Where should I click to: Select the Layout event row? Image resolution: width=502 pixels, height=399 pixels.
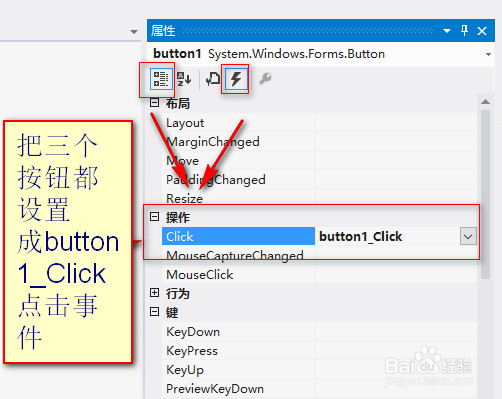pyautogui.click(x=319, y=123)
